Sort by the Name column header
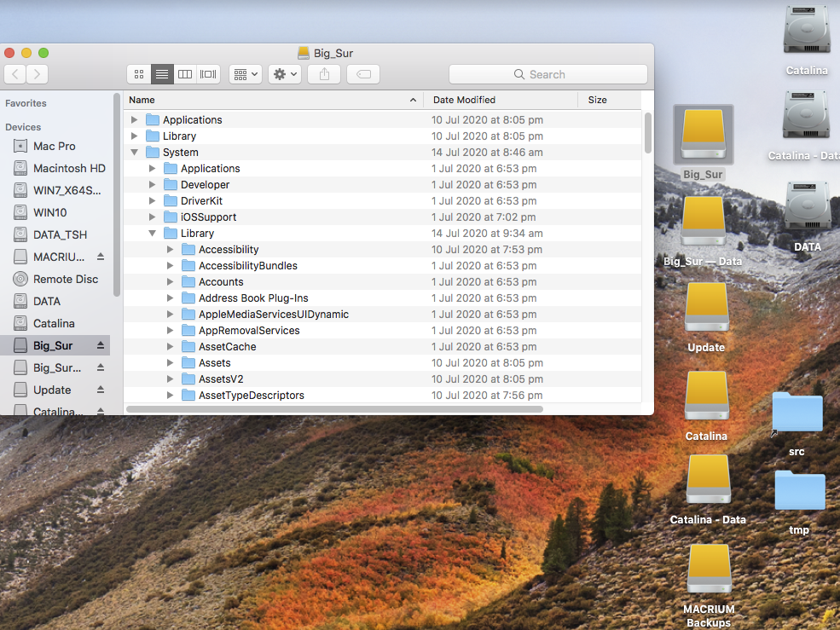 [273, 101]
